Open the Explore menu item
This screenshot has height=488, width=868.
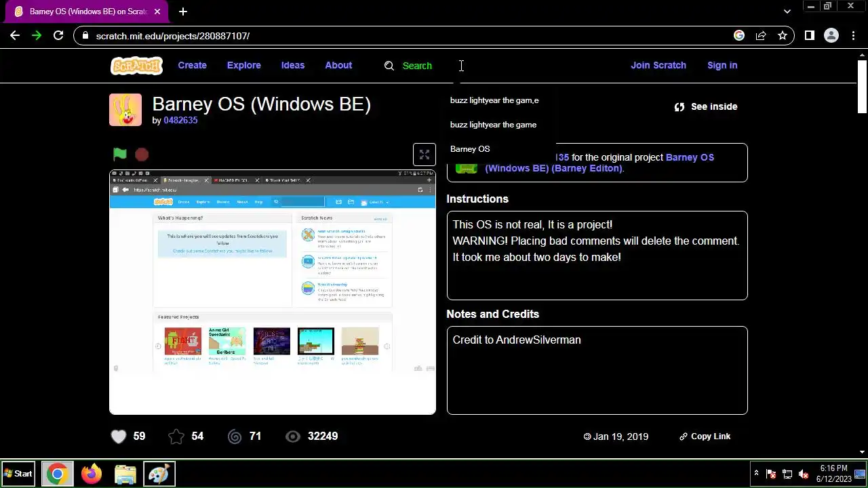[x=244, y=66]
